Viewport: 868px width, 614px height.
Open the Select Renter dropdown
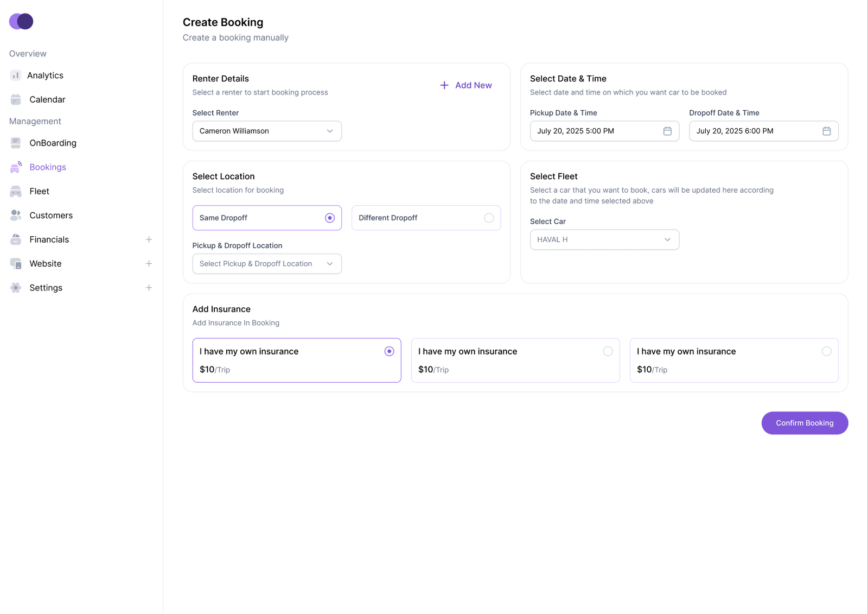(x=267, y=131)
